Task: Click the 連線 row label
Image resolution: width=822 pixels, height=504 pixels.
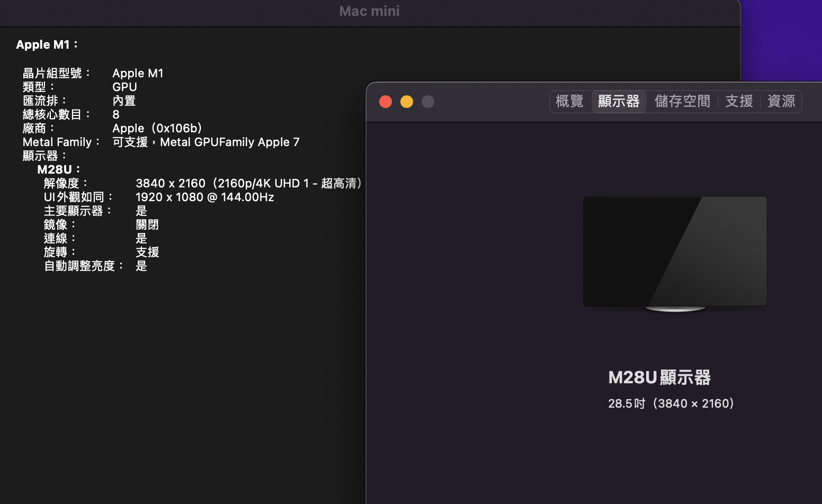Action: (x=60, y=238)
